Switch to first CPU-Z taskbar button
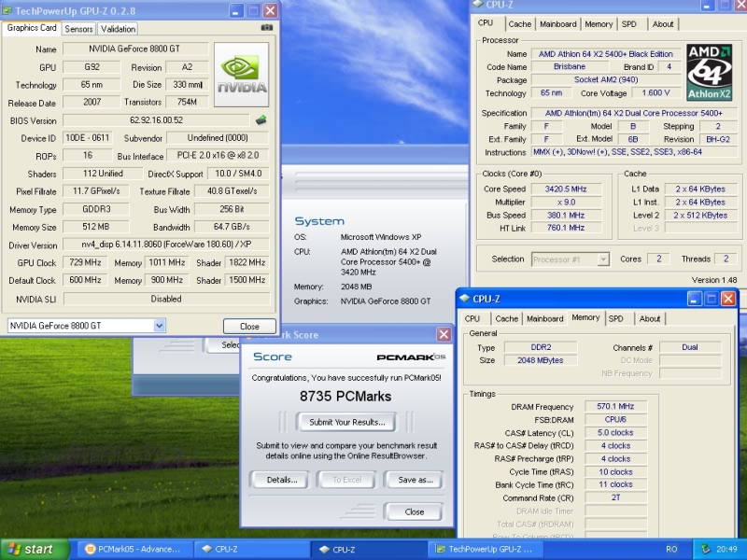Image resolution: width=747 pixels, height=560 pixels. click(252, 549)
